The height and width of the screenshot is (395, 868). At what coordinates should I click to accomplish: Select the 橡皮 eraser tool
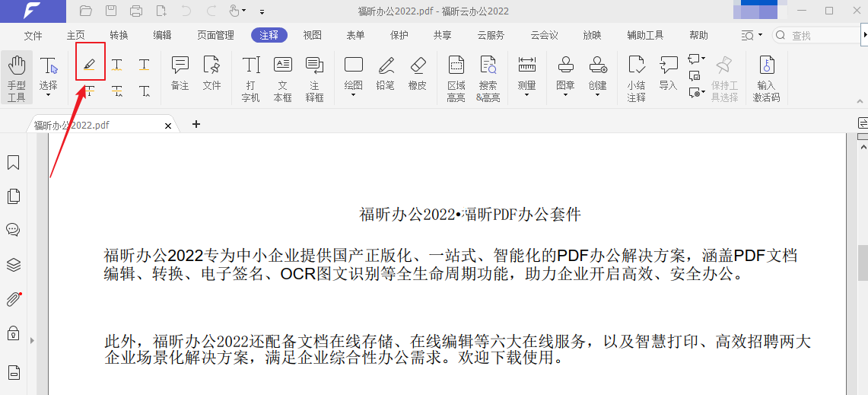(418, 73)
